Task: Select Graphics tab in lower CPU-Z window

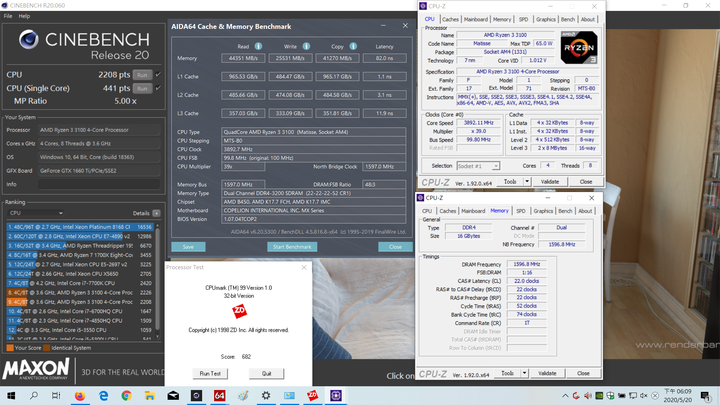Action: click(543, 211)
